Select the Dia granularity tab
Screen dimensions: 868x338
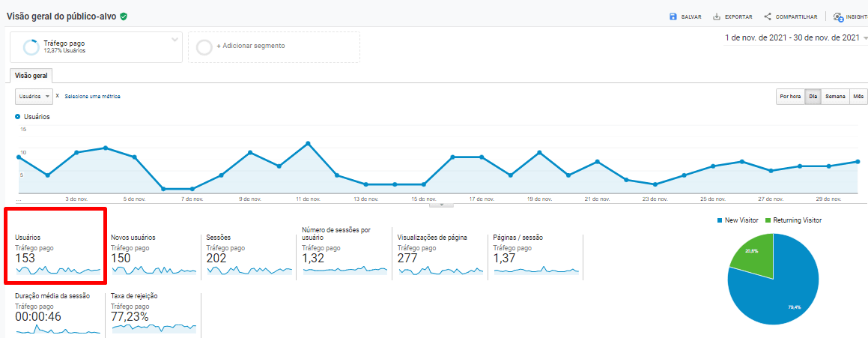tap(813, 96)
